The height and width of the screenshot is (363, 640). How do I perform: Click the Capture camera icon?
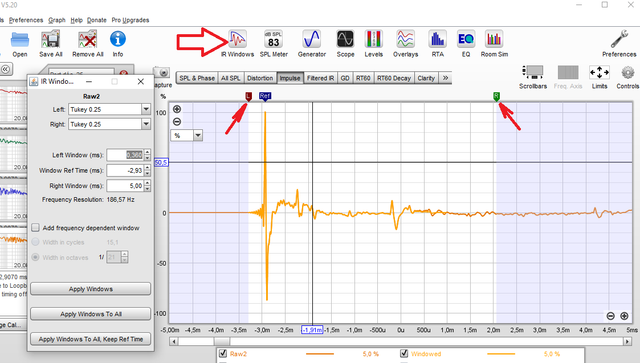pyautogui.click(x=163, y=73)
